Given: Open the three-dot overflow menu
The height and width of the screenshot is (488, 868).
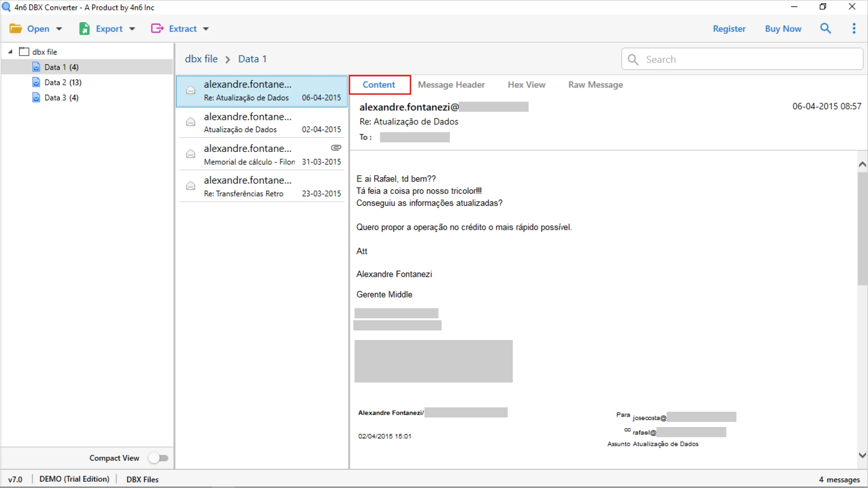Looking at the screenshot, I should pos(854,28).
